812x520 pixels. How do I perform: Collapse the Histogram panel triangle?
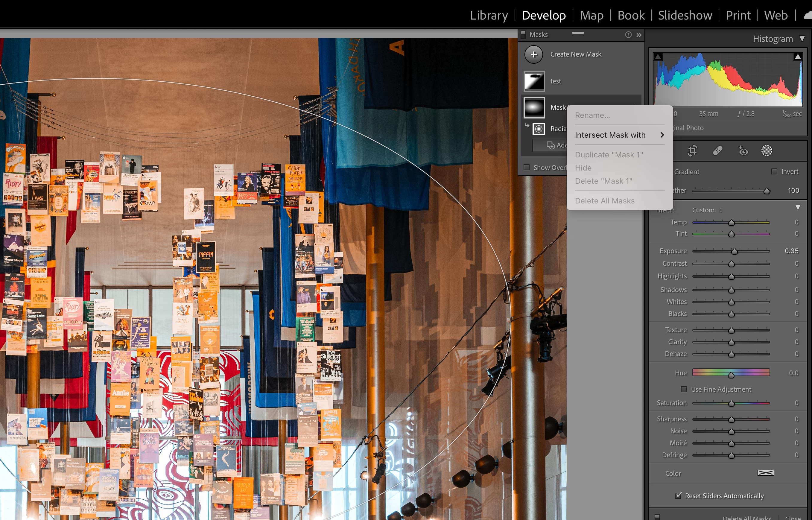click(802, 39)
